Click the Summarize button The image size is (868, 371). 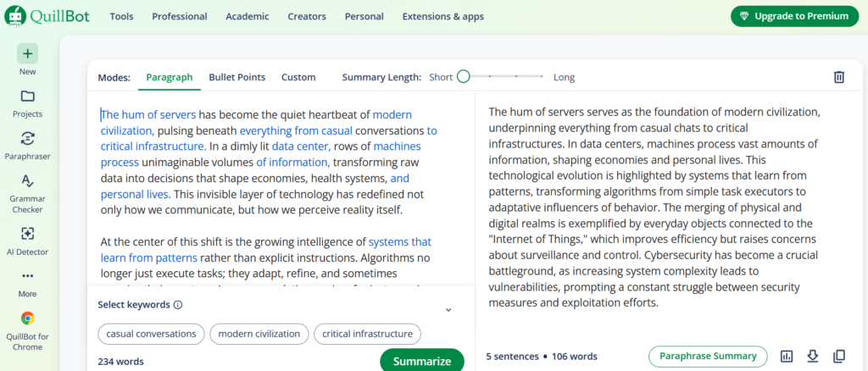[x=422, y=361]
